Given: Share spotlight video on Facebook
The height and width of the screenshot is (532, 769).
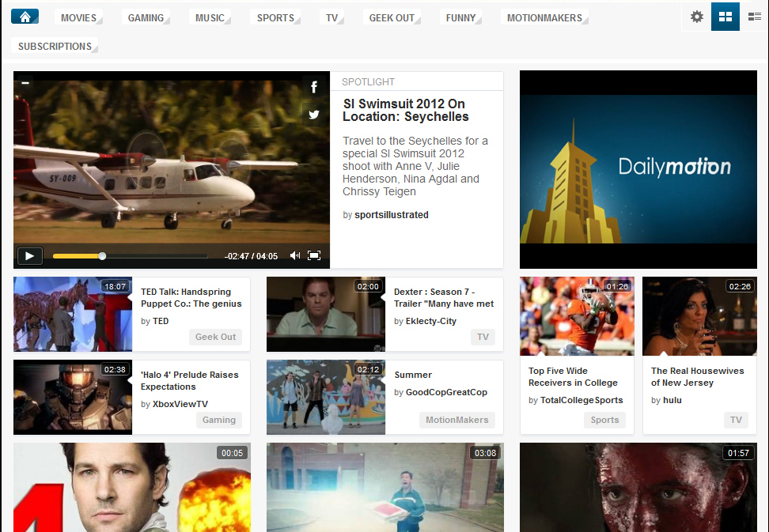Looking at the screenshot, I should tap(314, 87).
